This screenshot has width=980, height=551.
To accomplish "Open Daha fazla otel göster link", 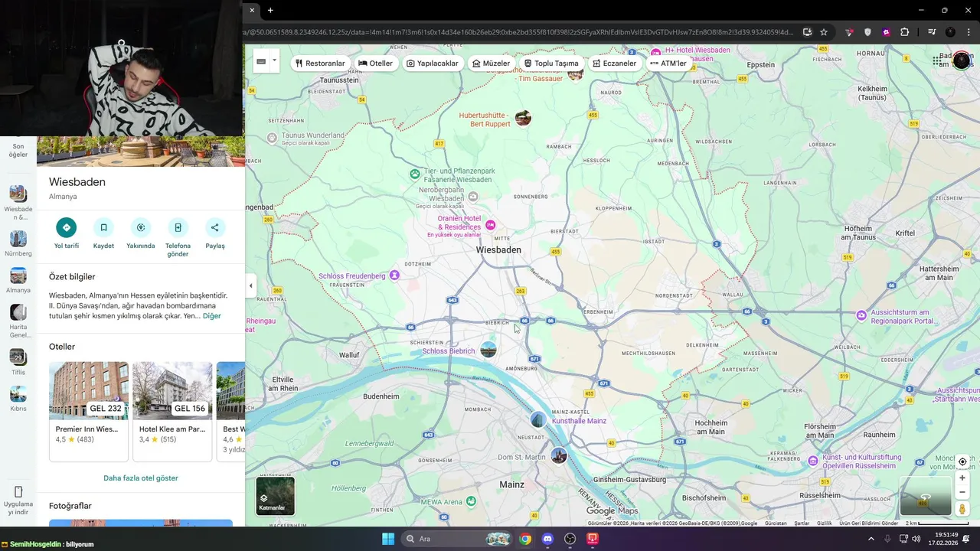I will point(141,478).
